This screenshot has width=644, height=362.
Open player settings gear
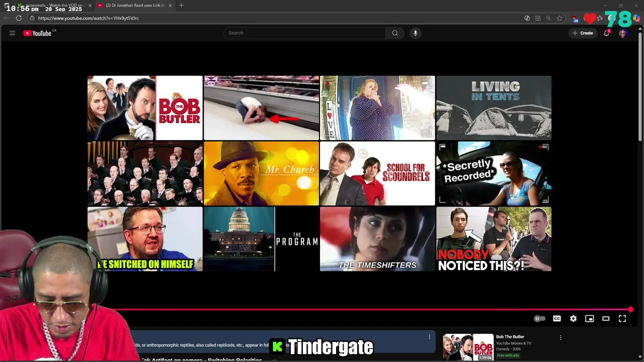pyautogui.click(x=573, y=319)
